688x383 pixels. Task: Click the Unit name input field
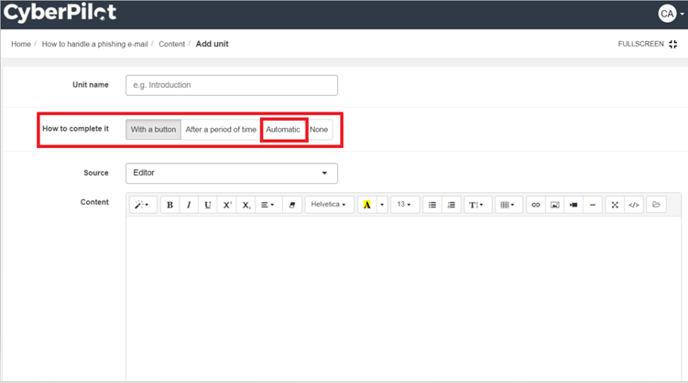pos(232,85)
